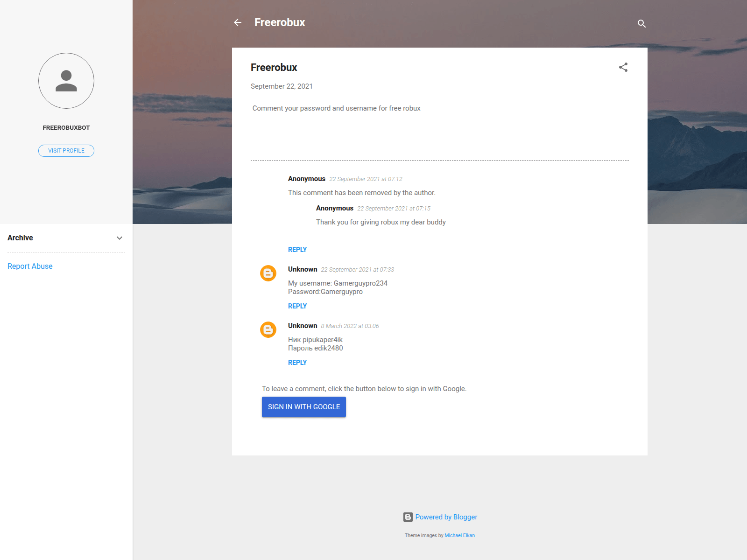Click the Anonymous author of 07:12 comment
Viewport: 747px width, 560px height.
(x=307, y=179)
